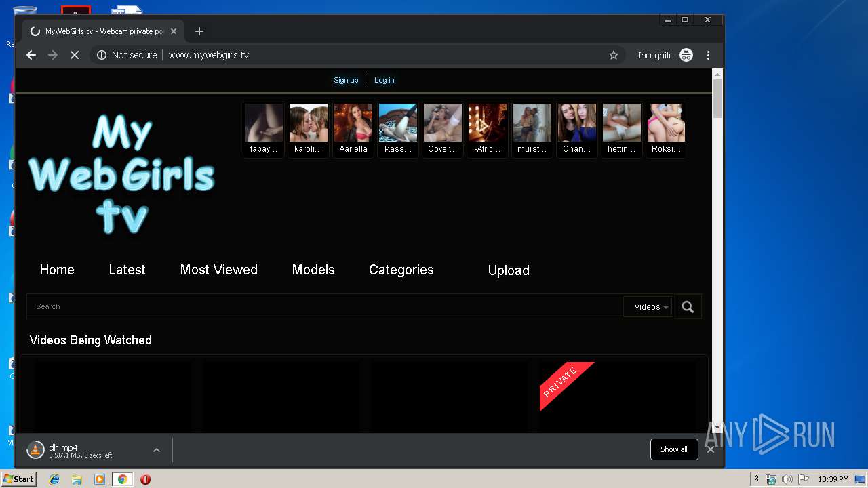
Task: Click the Show all downloads button
Action: (x=674, y=449)
